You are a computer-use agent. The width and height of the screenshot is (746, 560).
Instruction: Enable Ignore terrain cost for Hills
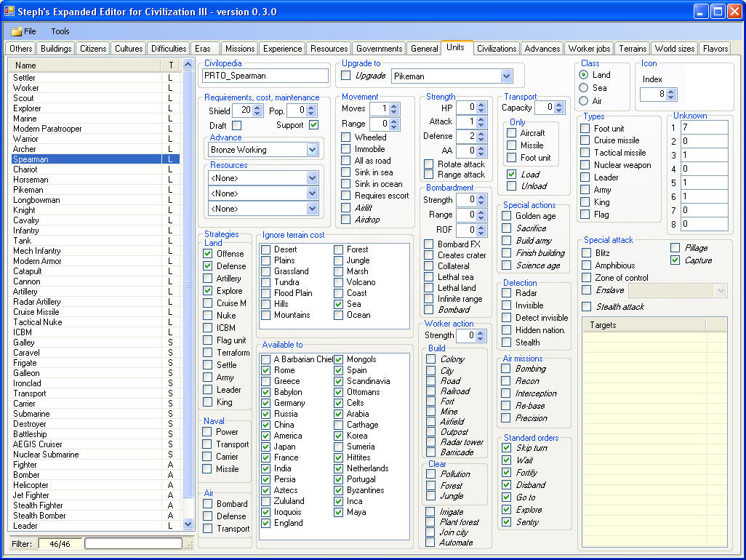[266, 304]
